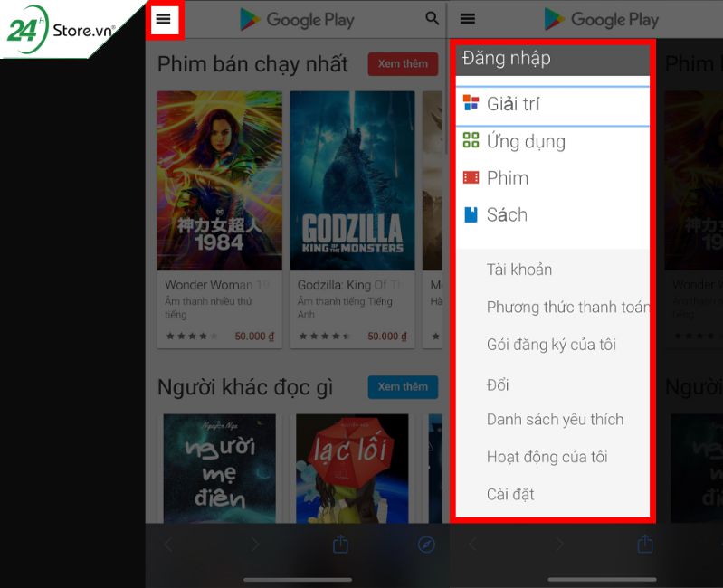The width and height of the screenshot is (723, 588).
Task: Click the red Phim film icon
Action: [x=471, y=177]
